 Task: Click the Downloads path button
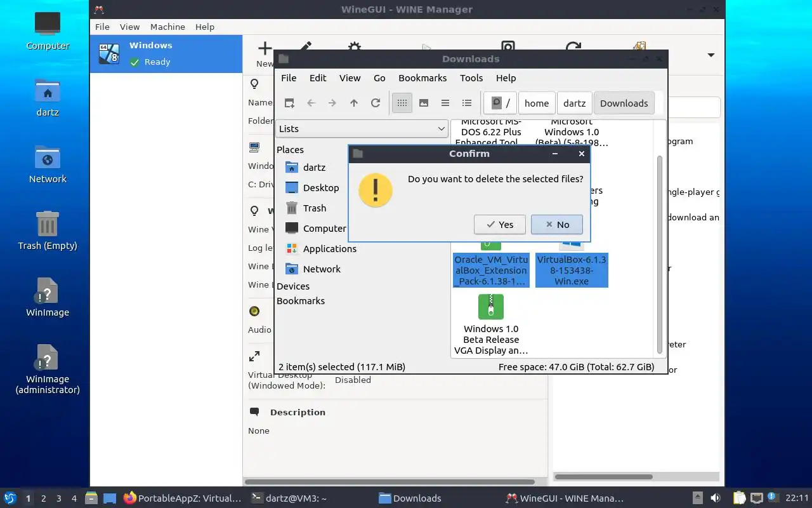coord(624,103)
